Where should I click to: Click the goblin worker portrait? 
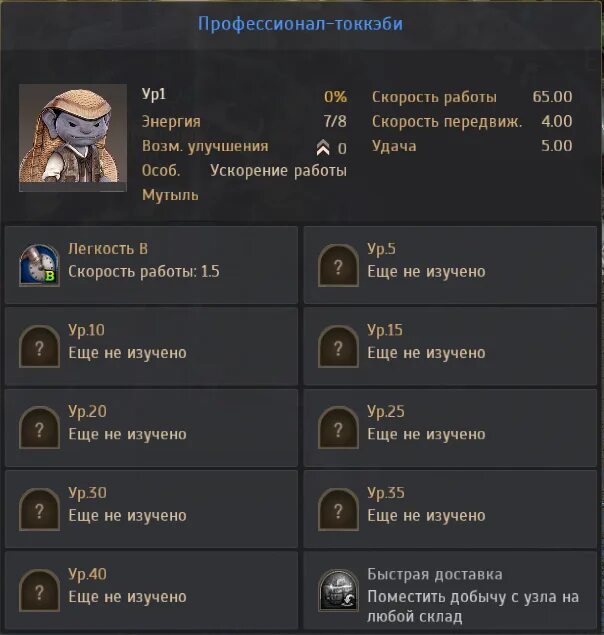73,137
